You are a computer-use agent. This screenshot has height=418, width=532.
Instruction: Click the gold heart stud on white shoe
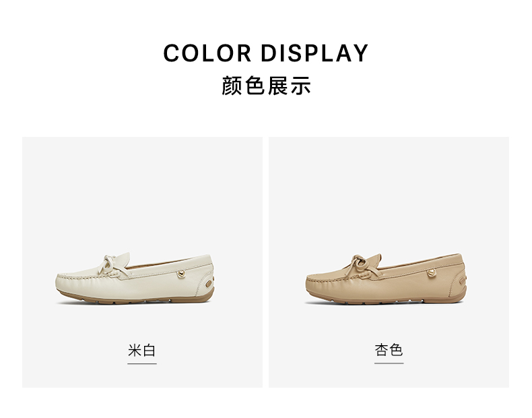click(x=182, y=273)
